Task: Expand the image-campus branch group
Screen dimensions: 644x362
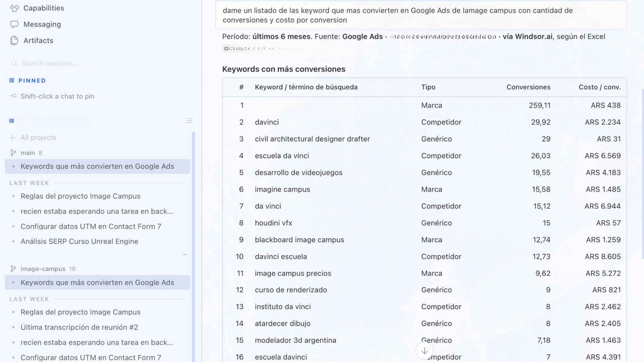Action: pos(43,269)
